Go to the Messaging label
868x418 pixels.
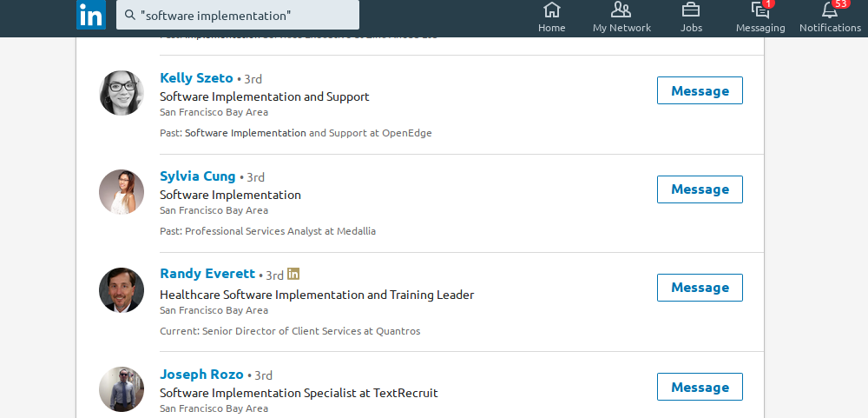pos(760,28)
